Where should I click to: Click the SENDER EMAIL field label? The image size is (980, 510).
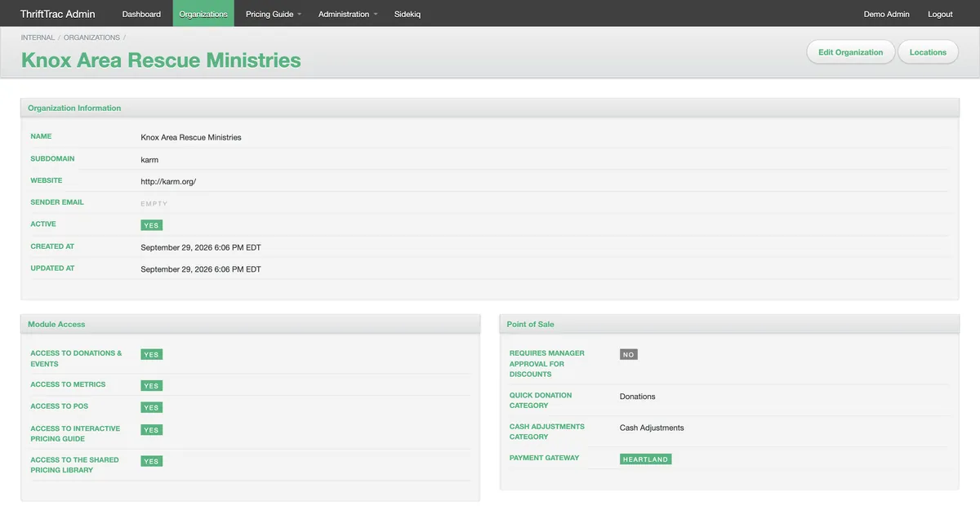coord(57,202)
